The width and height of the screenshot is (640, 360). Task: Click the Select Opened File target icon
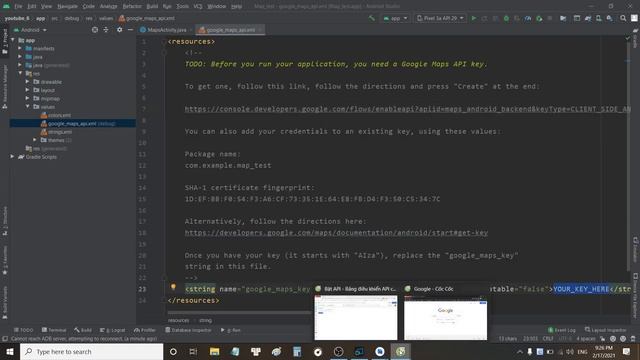click(95, 30)
